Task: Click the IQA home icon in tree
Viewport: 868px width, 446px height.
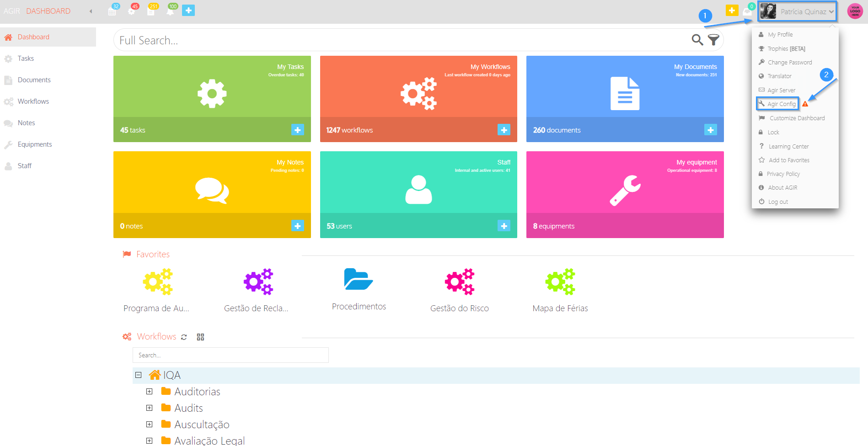Action: click(x=155, y=375)
